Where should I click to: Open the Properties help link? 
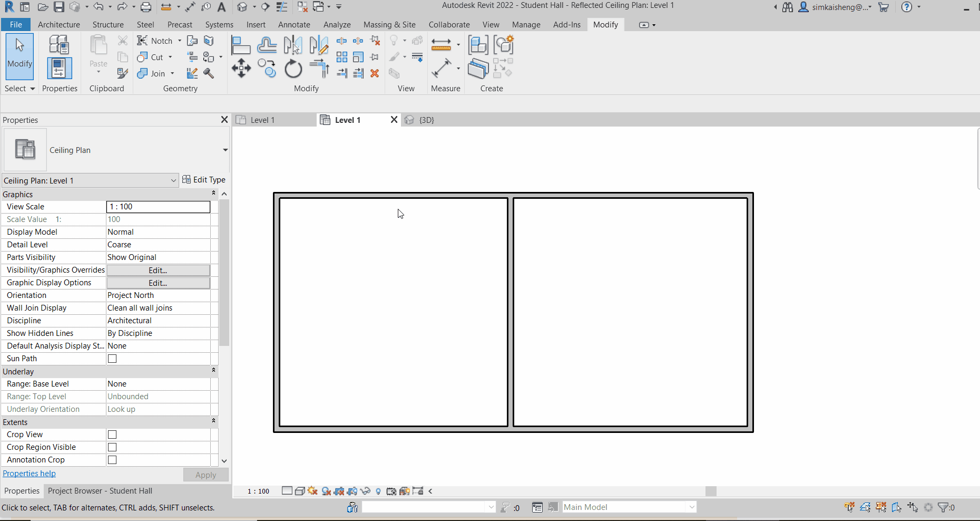click(x=29, y=474)
